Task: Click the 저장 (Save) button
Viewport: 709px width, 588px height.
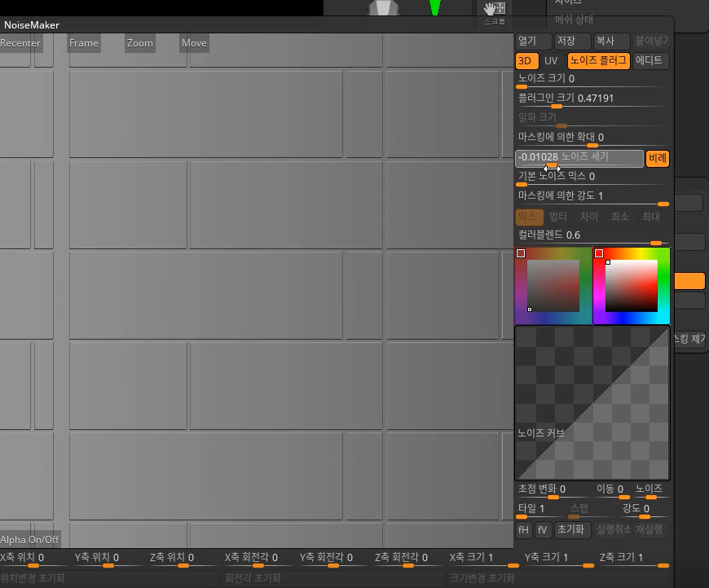Action: click(573, 42)
